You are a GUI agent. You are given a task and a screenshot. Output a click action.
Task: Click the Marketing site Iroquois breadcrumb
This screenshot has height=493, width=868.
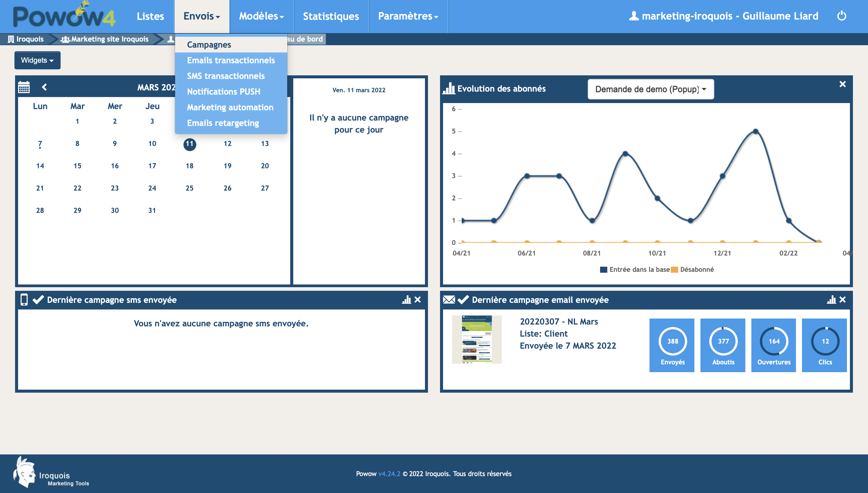tap(108, 39)
